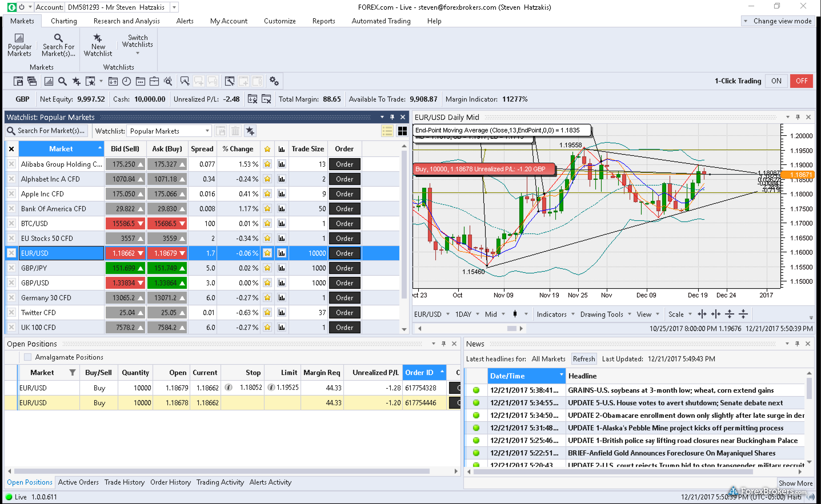The image size is (821, 504).
Task: Open 1DAY timeframe dropdown
Action: pos(467,315)
